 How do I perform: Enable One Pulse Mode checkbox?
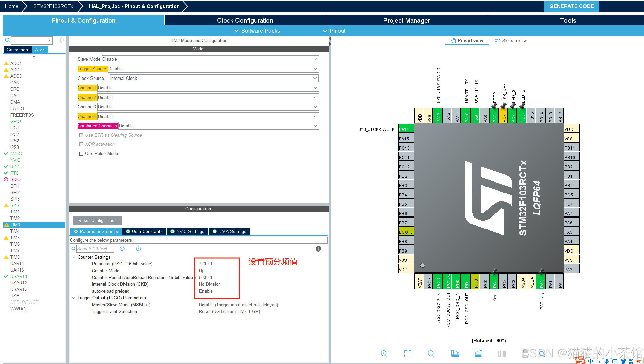point(81,154)
